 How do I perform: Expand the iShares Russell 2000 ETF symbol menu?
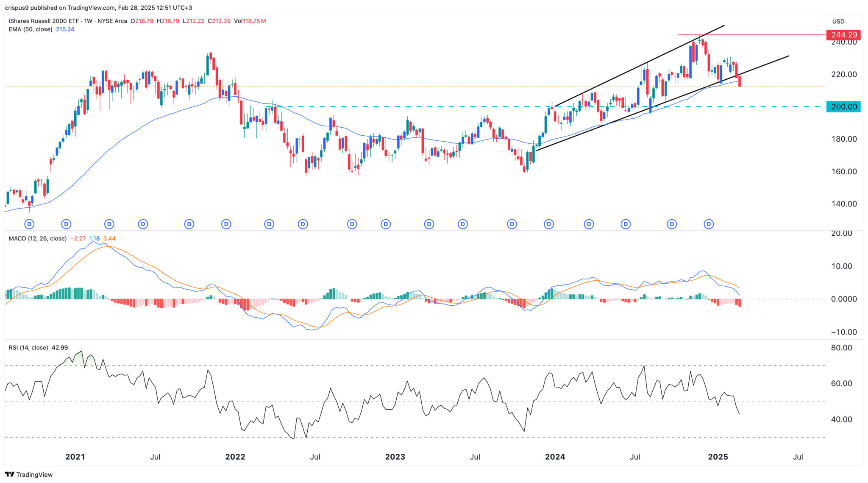[x=45, y=20]
